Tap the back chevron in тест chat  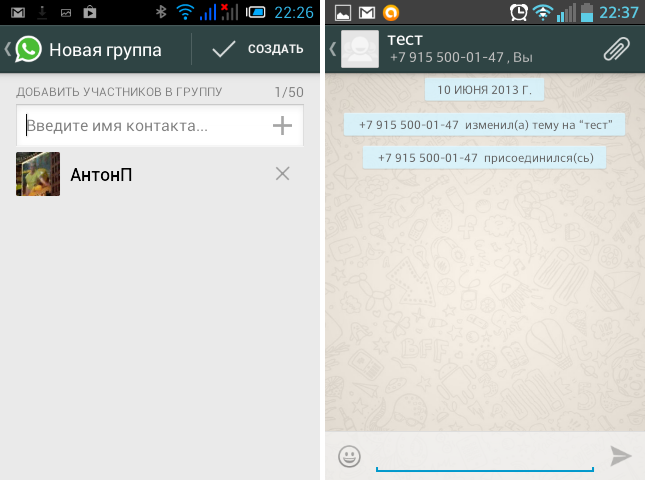[x=333, y=49]
